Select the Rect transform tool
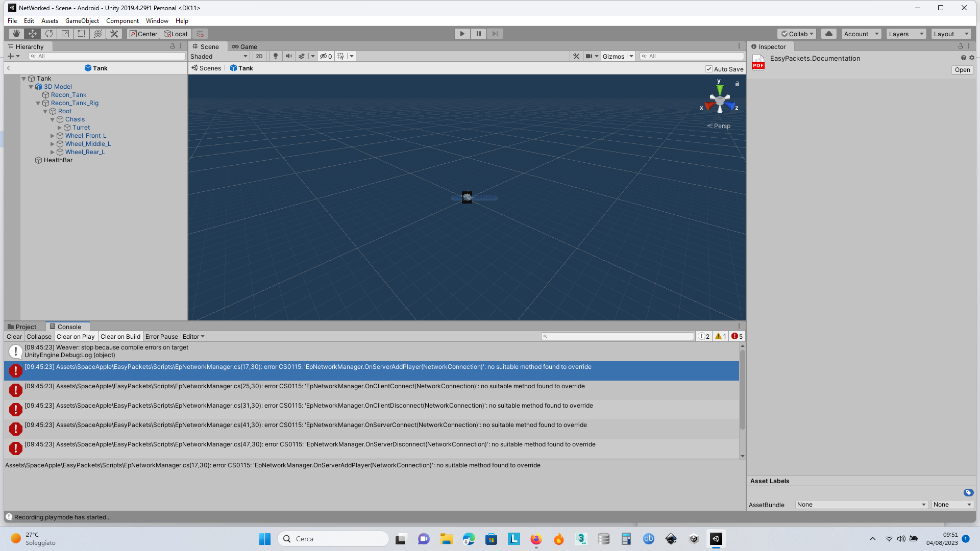 pos(81,34)
